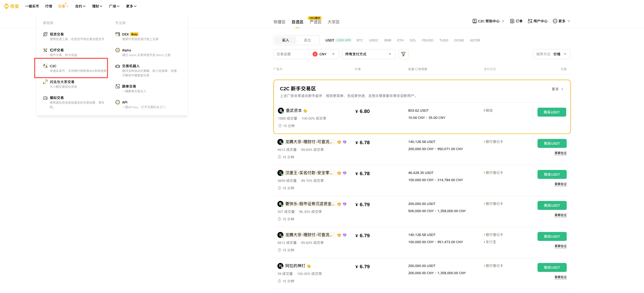Expand the C2C 帮助中心 dropdown
Screen dimensions: 644x293
[x=488, y=21]
